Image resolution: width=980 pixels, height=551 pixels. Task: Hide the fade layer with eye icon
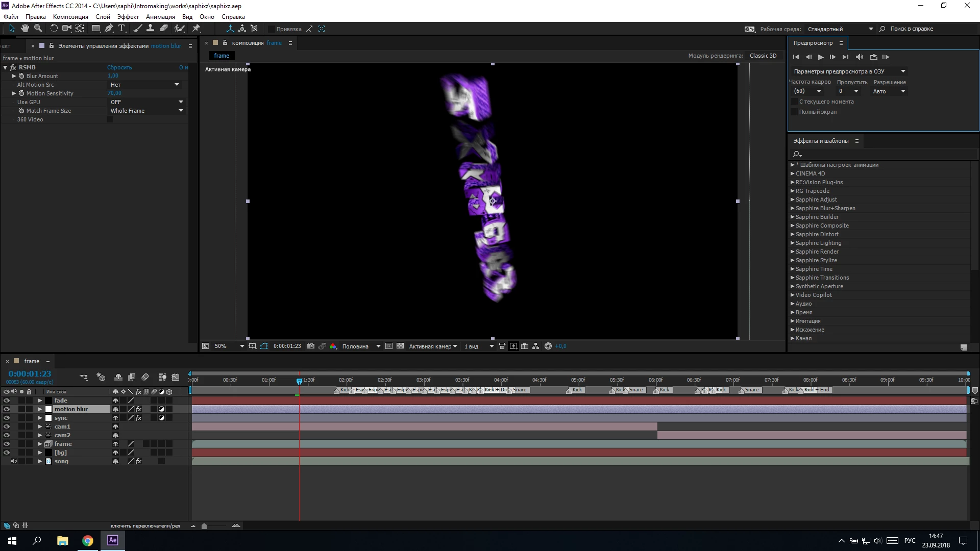(7, 400)
